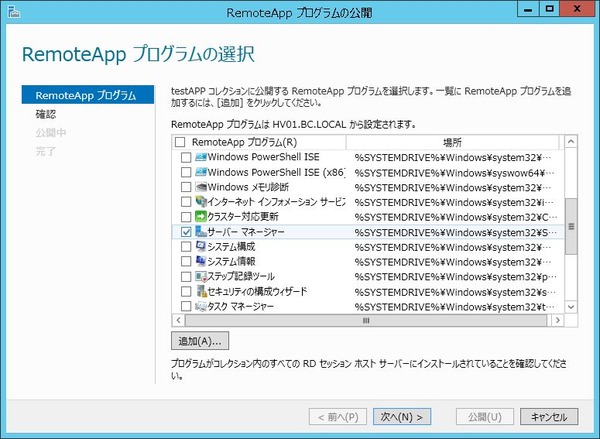Click the horizontal scrollbar thumb
Viewport: 600px width, 439px height.
pyautogui.click(x=366, y=320)
